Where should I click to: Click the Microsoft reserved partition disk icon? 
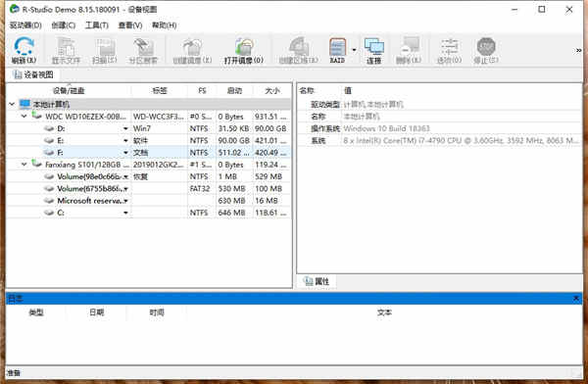[x=49, y=201]
